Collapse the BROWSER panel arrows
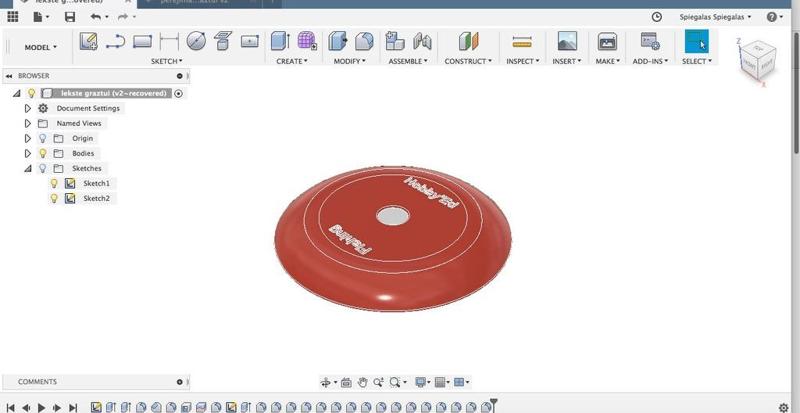This screenshot has height=413, width=800. tap(9, 76)
